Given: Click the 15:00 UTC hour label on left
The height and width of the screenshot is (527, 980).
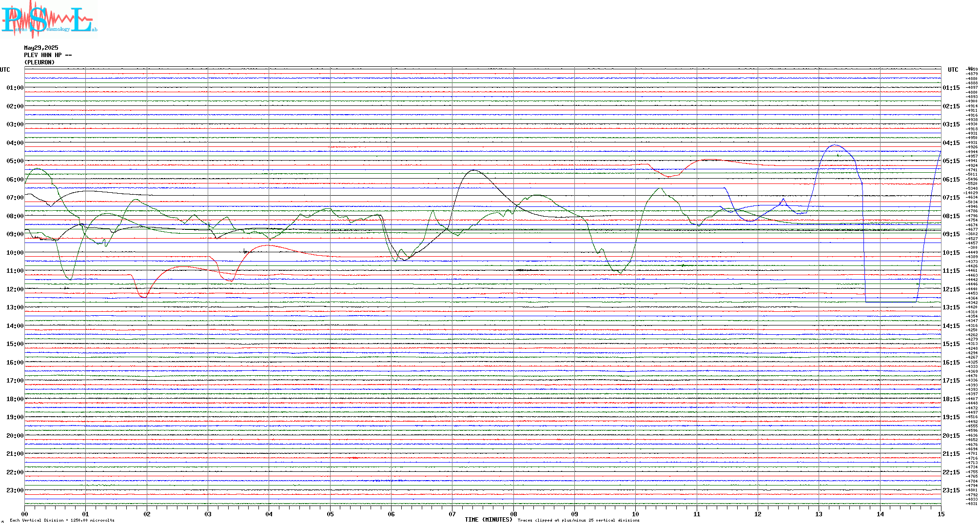Looking at the screenshot, I should point(15,344).
